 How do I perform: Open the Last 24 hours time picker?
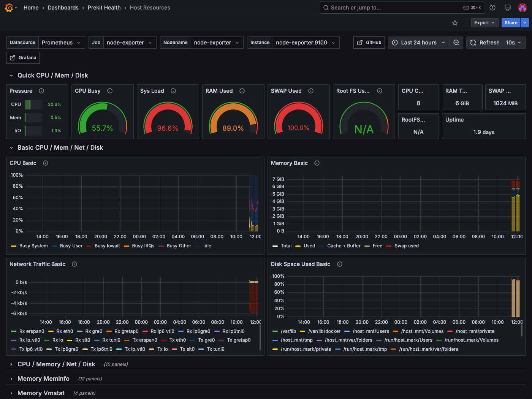tap(419, 43)
